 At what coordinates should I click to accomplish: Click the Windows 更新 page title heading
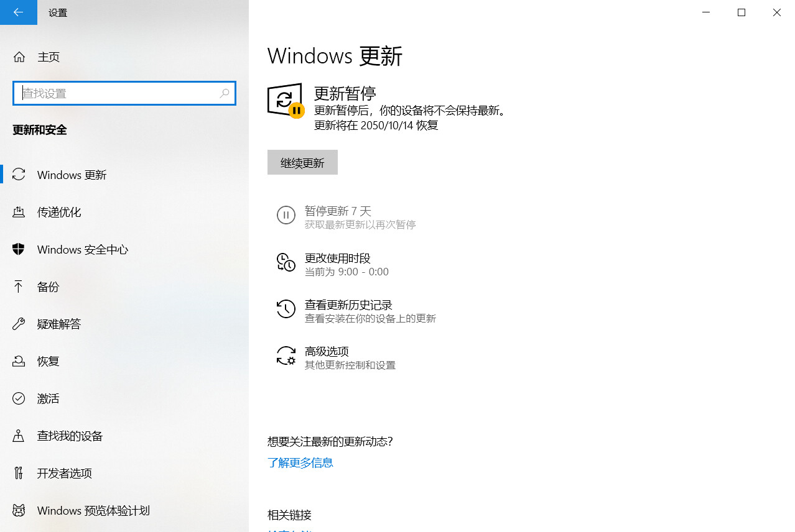pos(335,56)
